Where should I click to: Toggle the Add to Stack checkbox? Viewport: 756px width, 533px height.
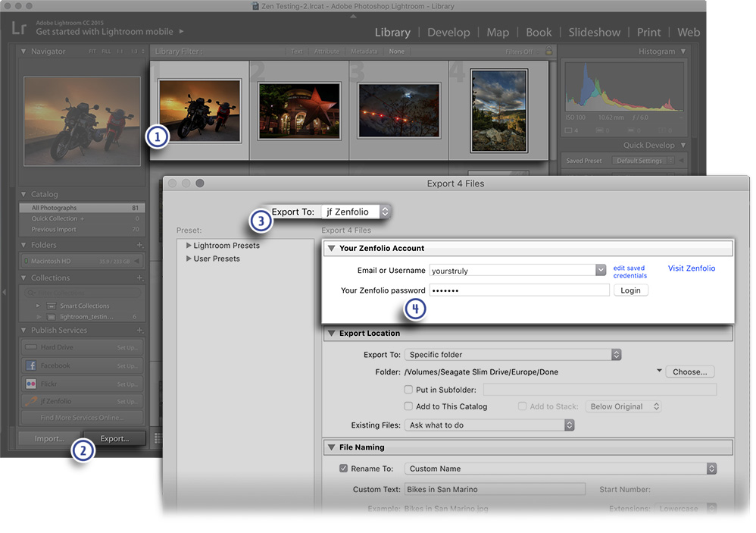coord(522,406)
